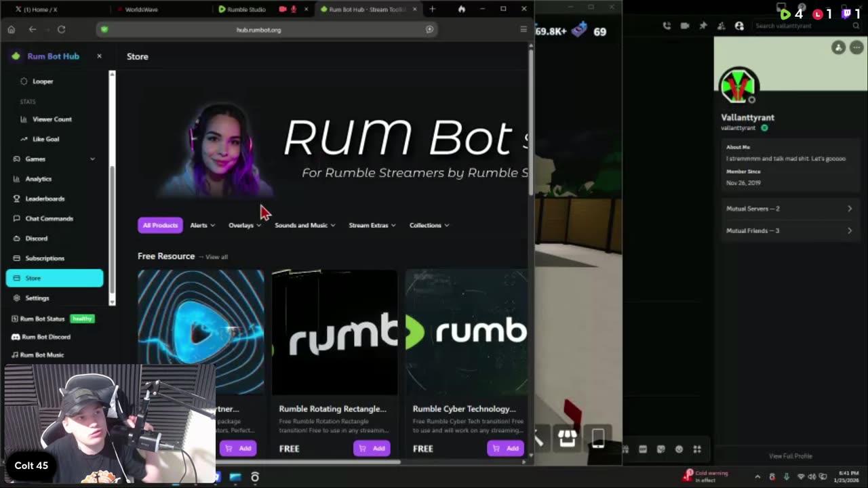The height and width of the screenshot is (488, 868).
Task: Add Rumble Cyber Technology to cart
Action: pyautogui.click(x=505, y=448)
